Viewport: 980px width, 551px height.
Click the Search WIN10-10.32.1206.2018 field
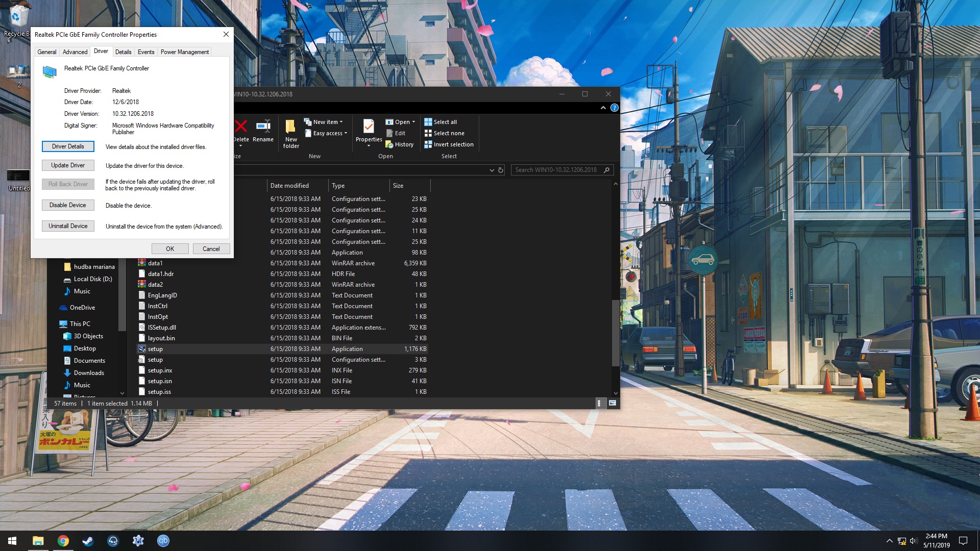556,170
